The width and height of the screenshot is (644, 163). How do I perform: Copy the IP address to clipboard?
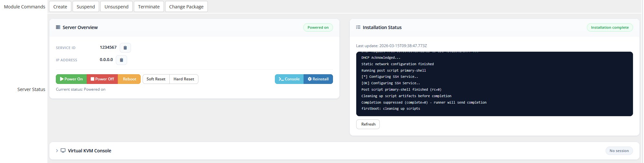[x=121, y=60]
